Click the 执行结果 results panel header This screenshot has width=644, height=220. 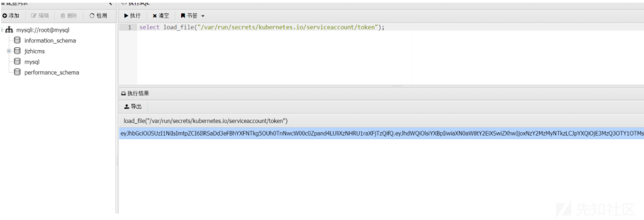tap(135, 94)
